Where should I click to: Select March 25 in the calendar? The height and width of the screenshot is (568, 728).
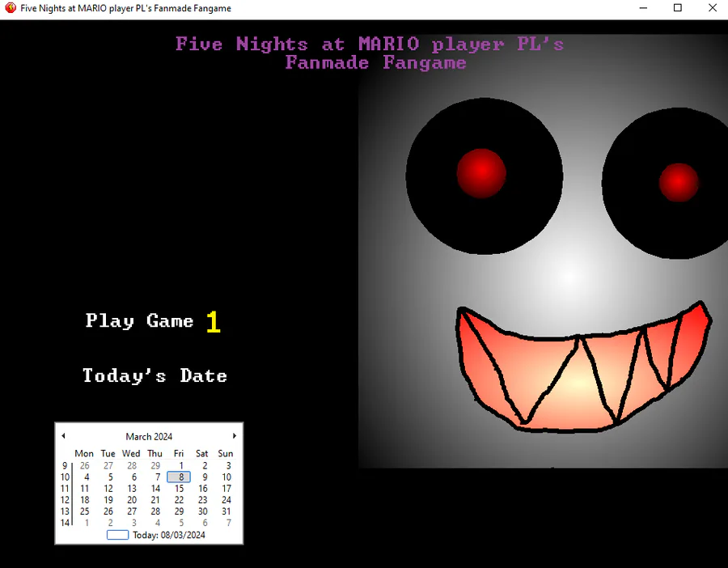point(84,511)
